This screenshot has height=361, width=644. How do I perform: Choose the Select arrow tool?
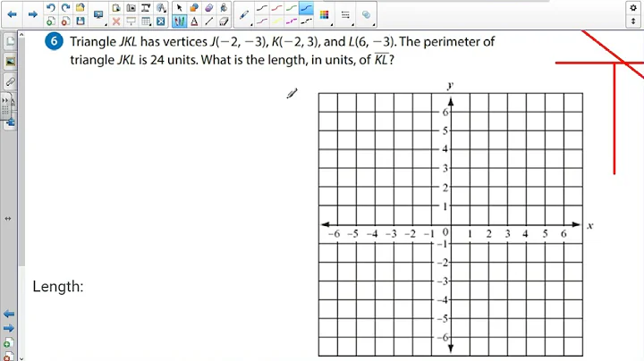(179, 8)
